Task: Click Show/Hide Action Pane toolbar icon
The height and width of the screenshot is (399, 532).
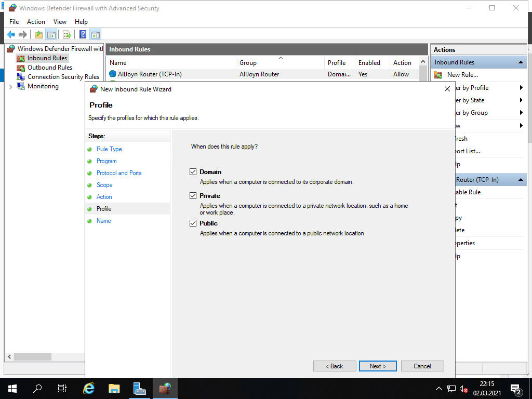Action: pos(95,35)
